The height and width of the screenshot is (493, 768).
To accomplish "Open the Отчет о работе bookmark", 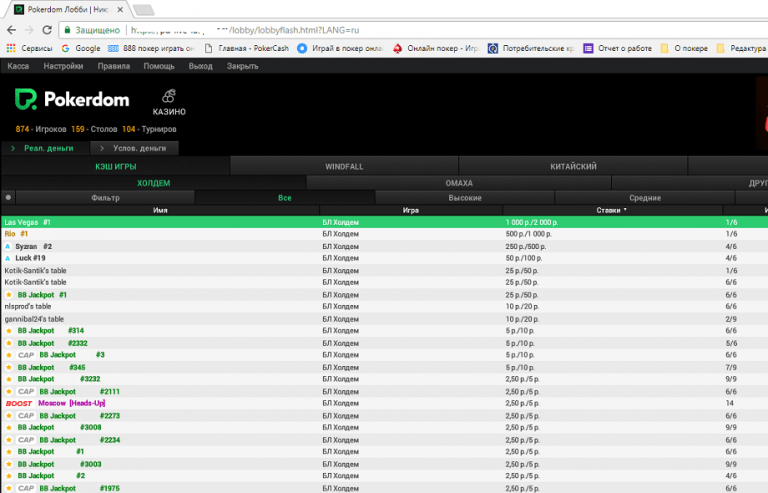I will 618,48.
